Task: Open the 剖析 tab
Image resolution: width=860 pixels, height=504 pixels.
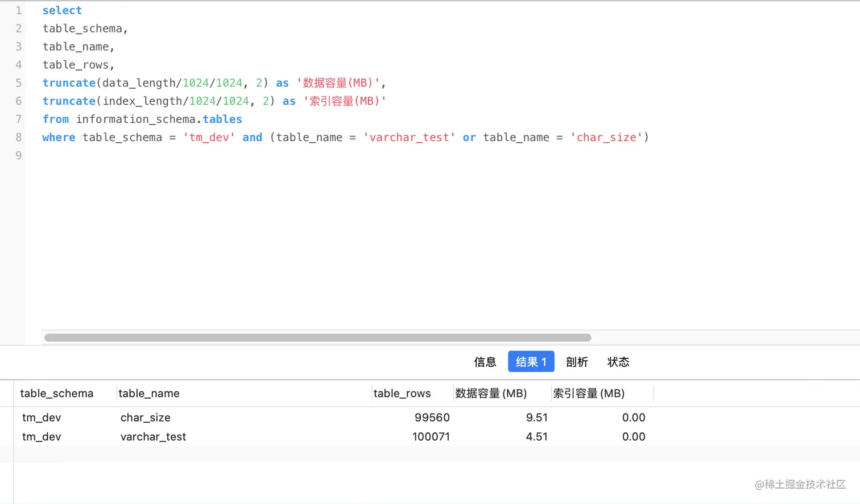Action: [577, 362]
